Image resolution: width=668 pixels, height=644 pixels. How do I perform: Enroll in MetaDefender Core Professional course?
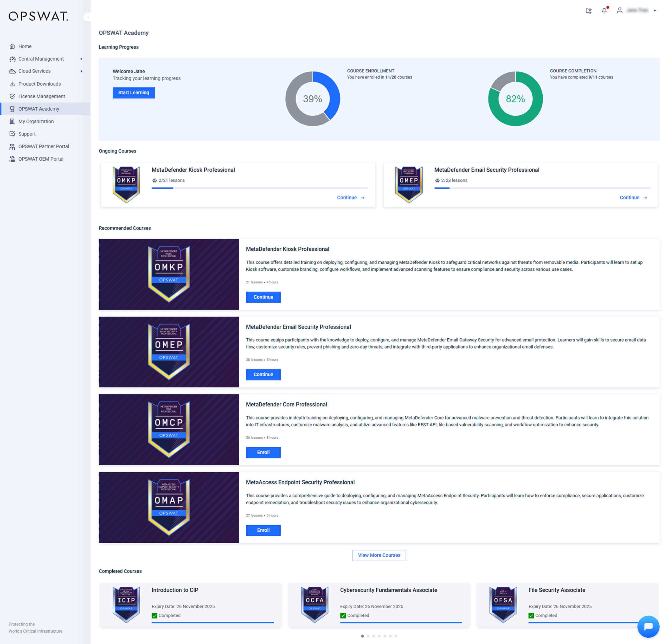tap(263, 452)
